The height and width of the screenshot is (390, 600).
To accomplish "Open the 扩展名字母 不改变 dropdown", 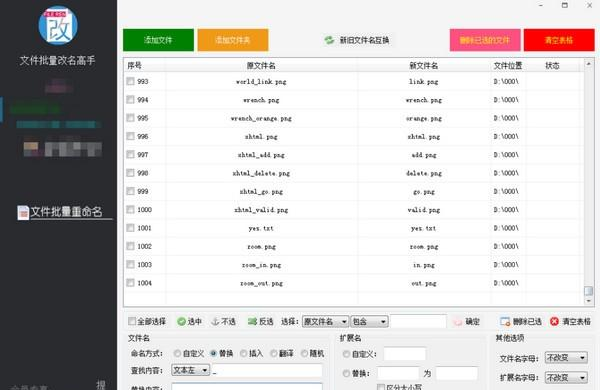I will pyautogui.click(x=566, y=378).
